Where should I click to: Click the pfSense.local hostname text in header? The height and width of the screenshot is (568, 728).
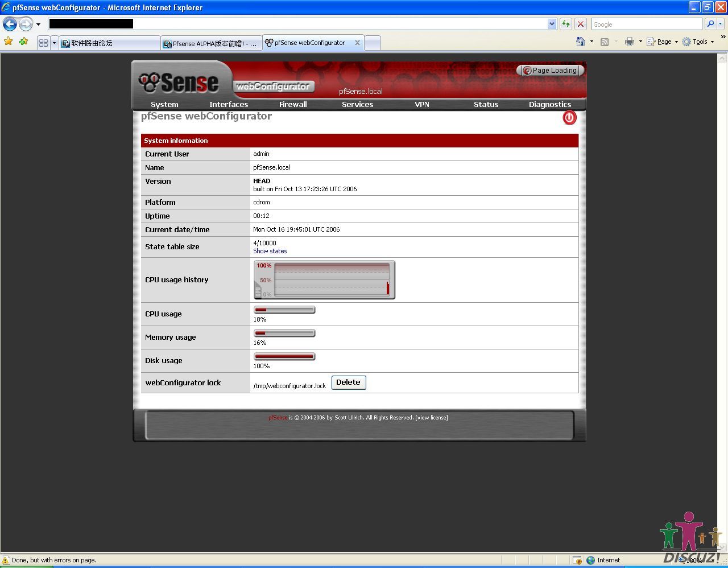(x=361, y=92)
